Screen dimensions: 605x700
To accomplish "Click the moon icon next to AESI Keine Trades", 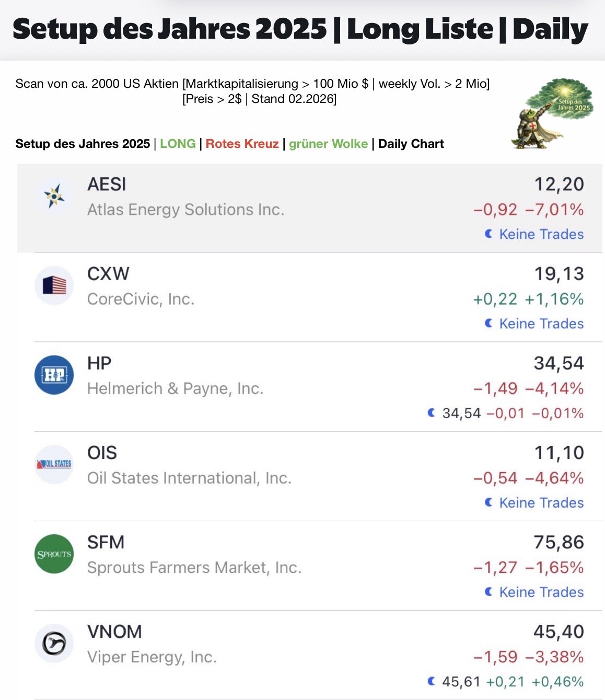I will point(488,234).
